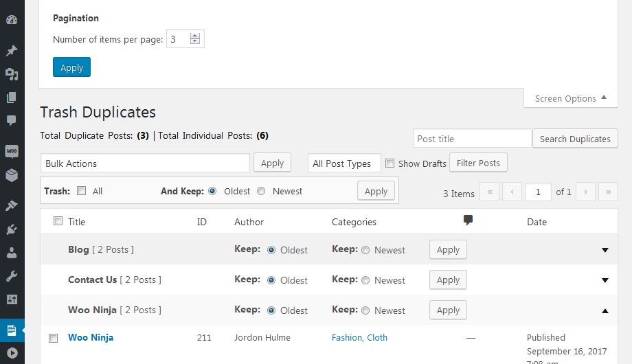Open Tools via the wrench icon
The height and width of the screenshot is (364, 632).
click(x=12, y=276)
